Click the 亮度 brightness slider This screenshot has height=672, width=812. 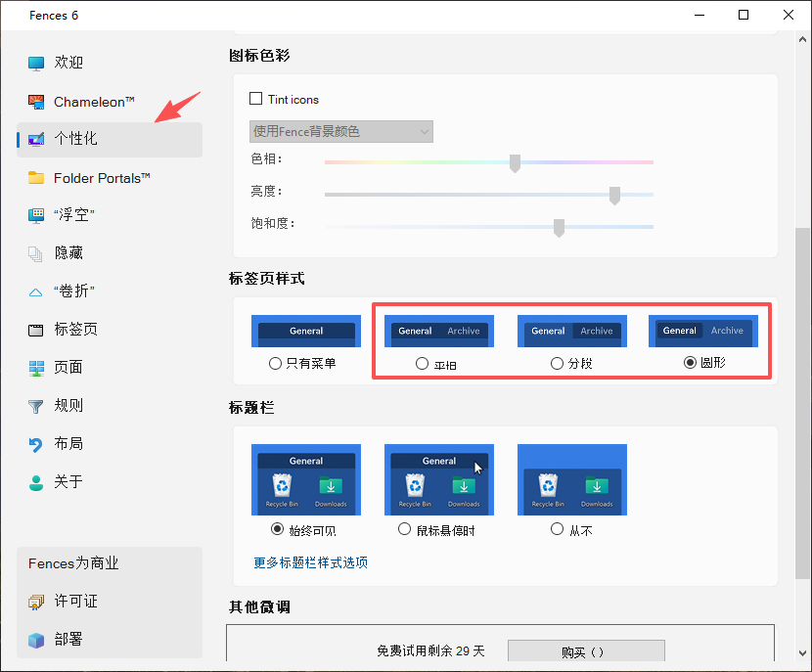click(489, 195)
